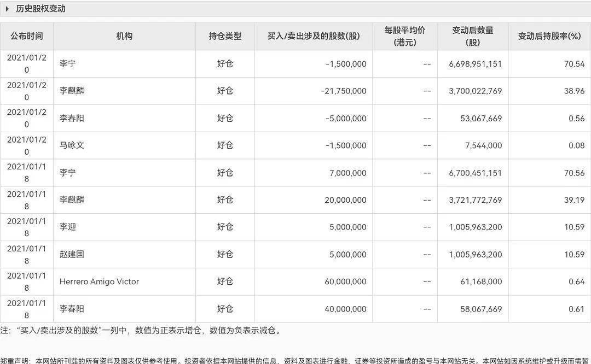Viewport: 591px width, 364px height.
Task: Click the 好仓 cell in the top row
Action: point(225,63)
